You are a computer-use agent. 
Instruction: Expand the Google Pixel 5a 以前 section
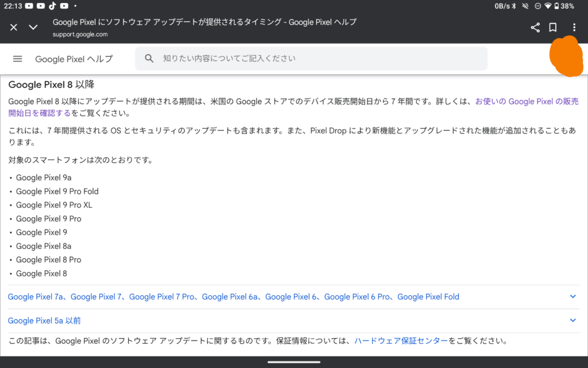click(x=293, y=321)
